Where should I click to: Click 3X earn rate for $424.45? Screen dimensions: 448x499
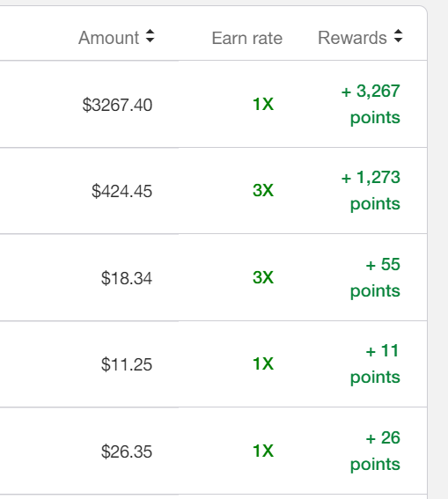pos(263,190)
